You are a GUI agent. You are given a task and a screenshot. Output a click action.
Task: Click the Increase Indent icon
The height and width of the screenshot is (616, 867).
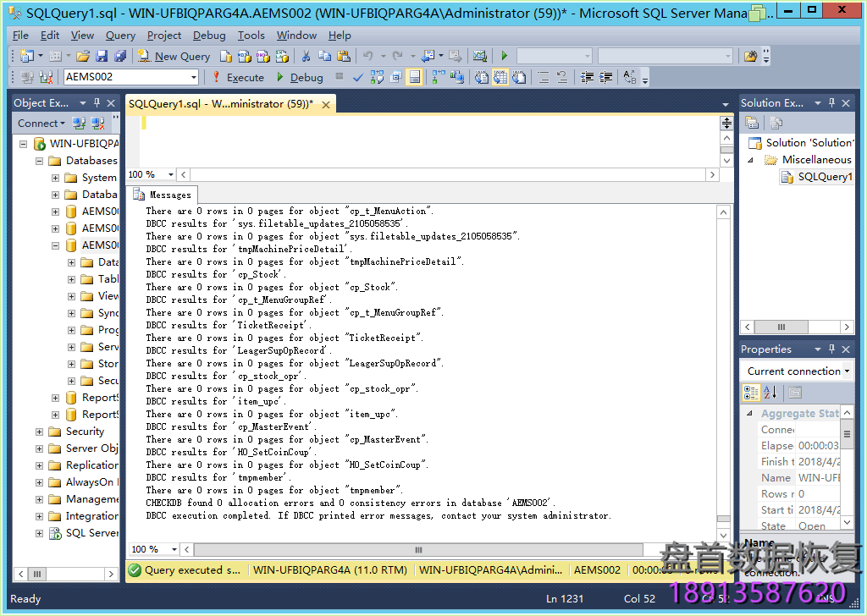pyautogui.click(x=605, y=77)
